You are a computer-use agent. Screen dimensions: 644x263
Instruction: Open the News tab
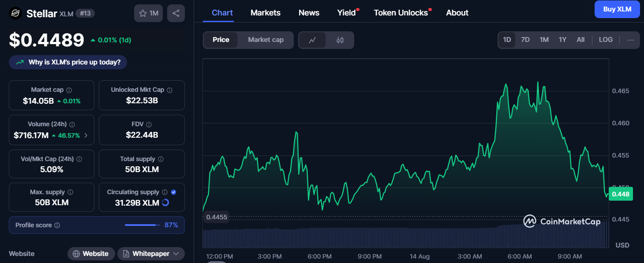(309, 13)
